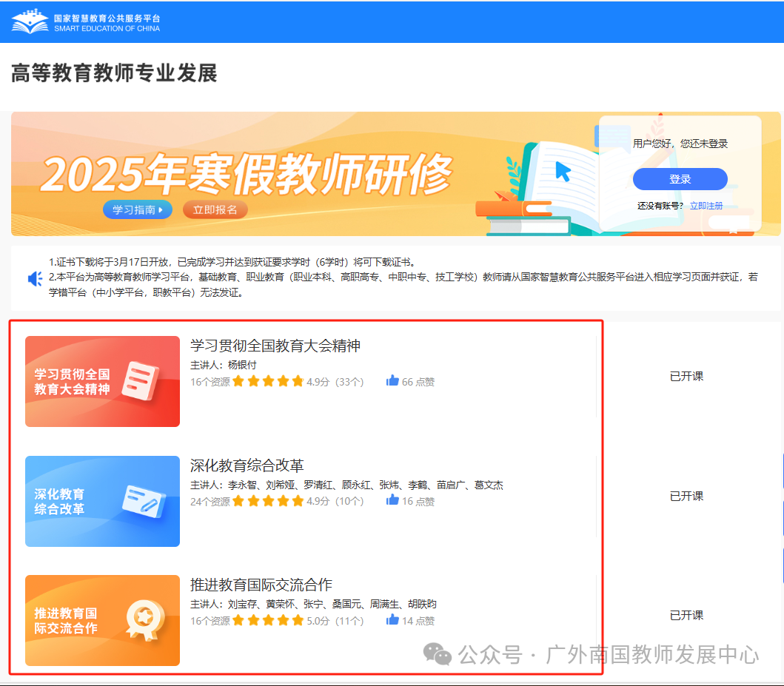The image size is (784, 686).
Task: Click the Smart Education of China logo
Action: coord(85,21)
